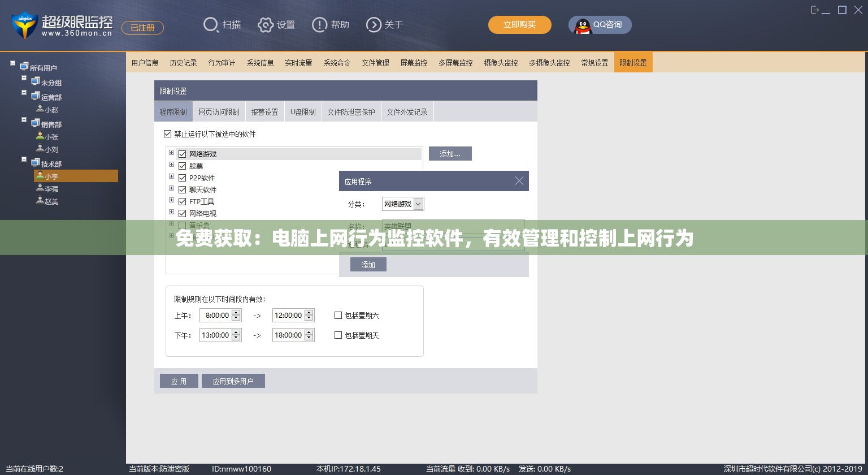Viewport: 868px width, 475px height.
Task: Click the 应 用 apply button
Action: 179,381
